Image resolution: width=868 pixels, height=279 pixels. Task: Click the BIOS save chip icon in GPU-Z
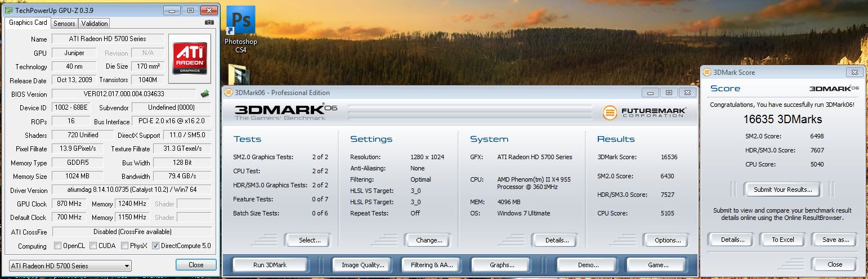coord(205,94)
